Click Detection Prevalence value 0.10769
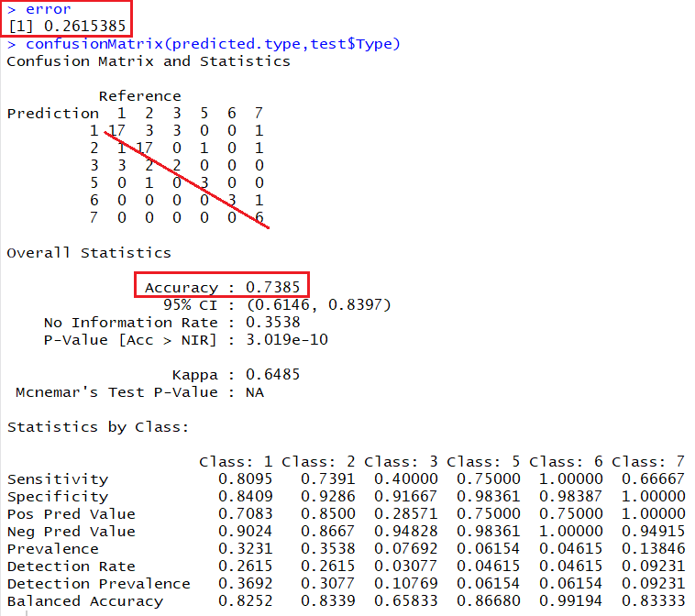Viewport: 695px width, 616px height. [x=406, y=583]
